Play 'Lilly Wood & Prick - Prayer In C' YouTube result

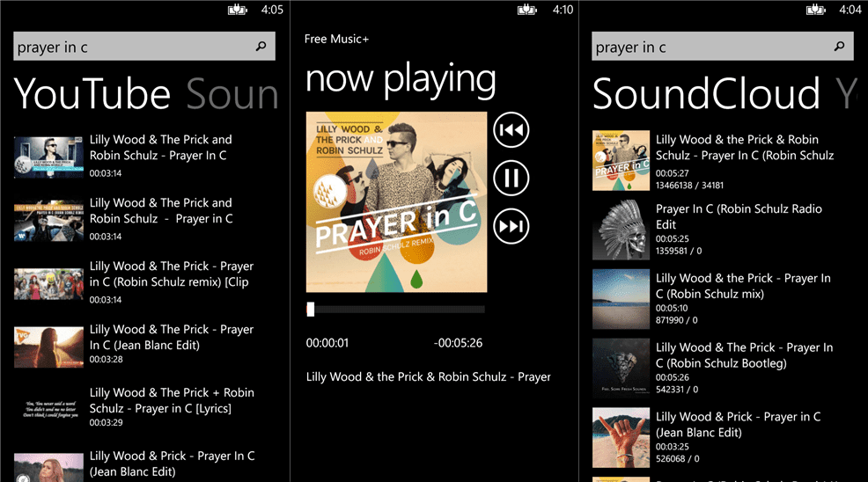(173, 464)
